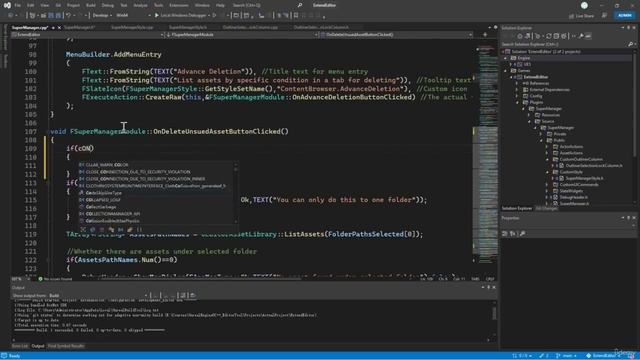Click the Search (Ctrl+Q) box
Image resolution: width=640 pixels, height=360 pixels.
[247, 5]
